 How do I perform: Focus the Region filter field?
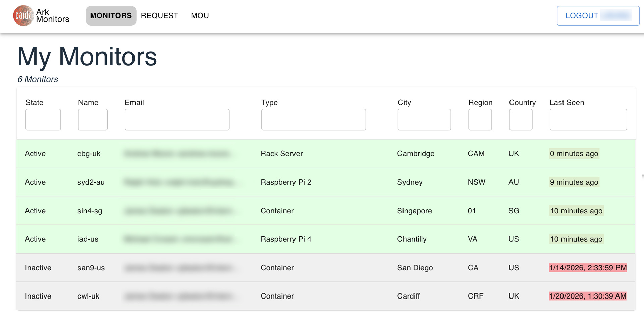[480, 120]
